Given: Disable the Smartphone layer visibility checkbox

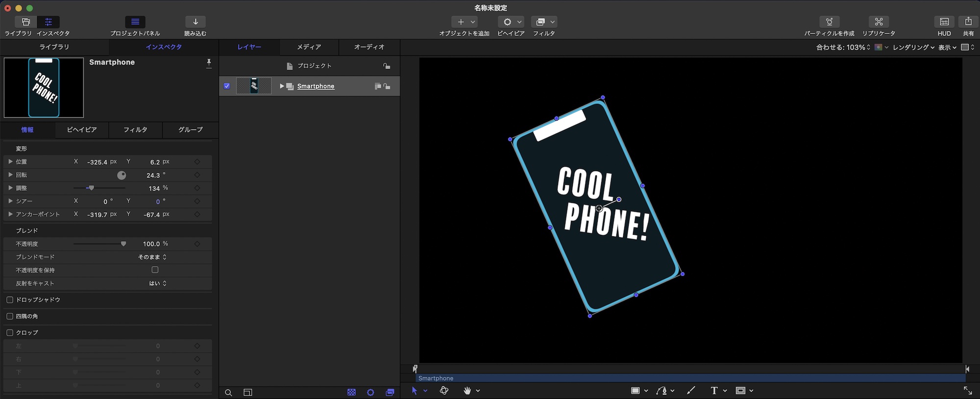Looking at the screenshot, I should [x=227, y=86].
